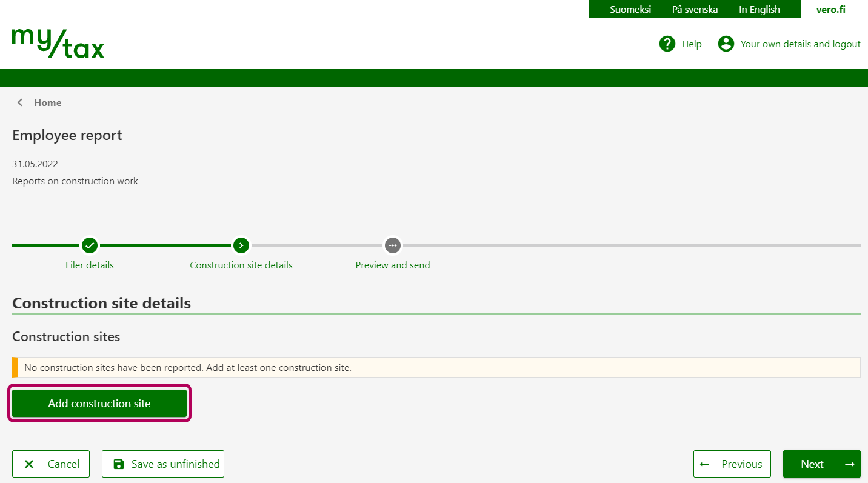
Task: Click the Construction site details step circle
Action: click(x=241, y=245)
